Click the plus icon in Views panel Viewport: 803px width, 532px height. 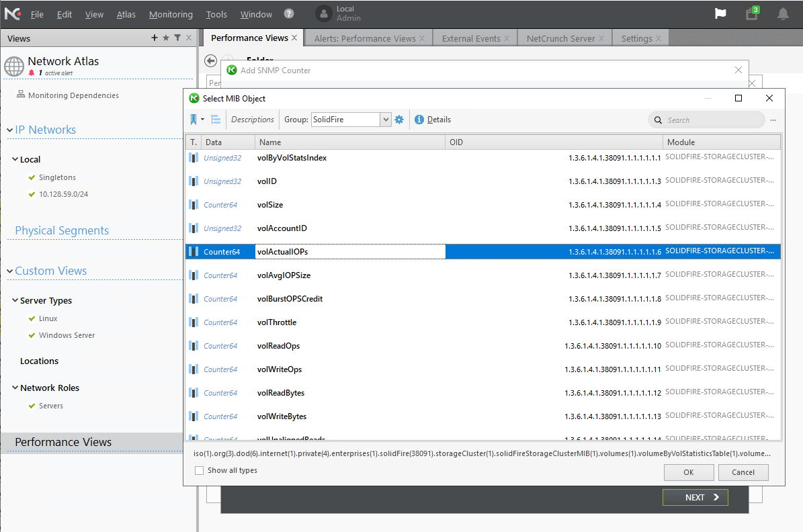[154, 38]
